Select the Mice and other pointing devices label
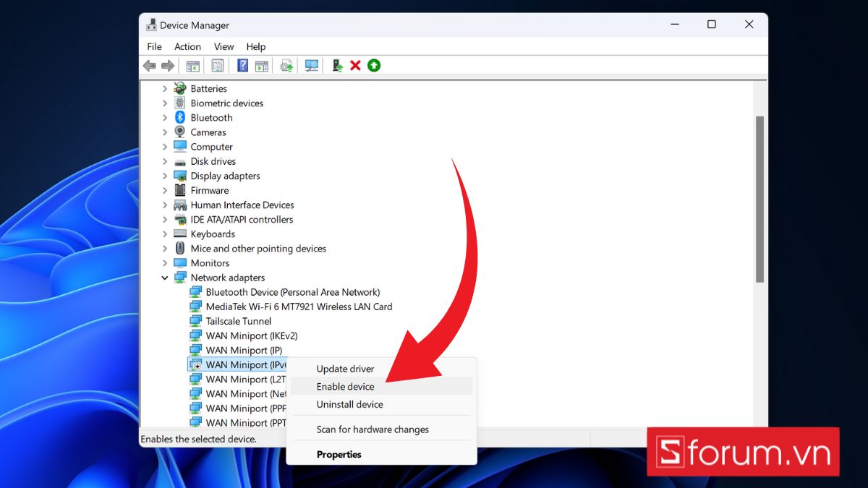Screen dimensions: 868x488 258,249
